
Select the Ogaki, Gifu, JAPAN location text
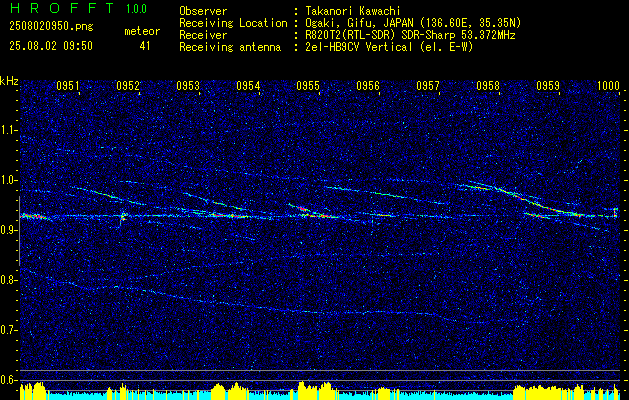click(x=413, y=23)
